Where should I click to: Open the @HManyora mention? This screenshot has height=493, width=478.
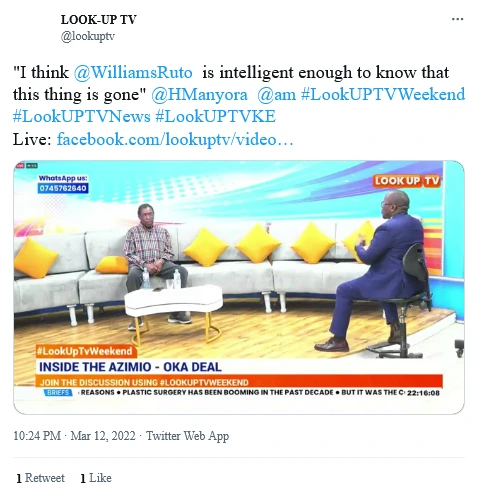tap(199, 94)
